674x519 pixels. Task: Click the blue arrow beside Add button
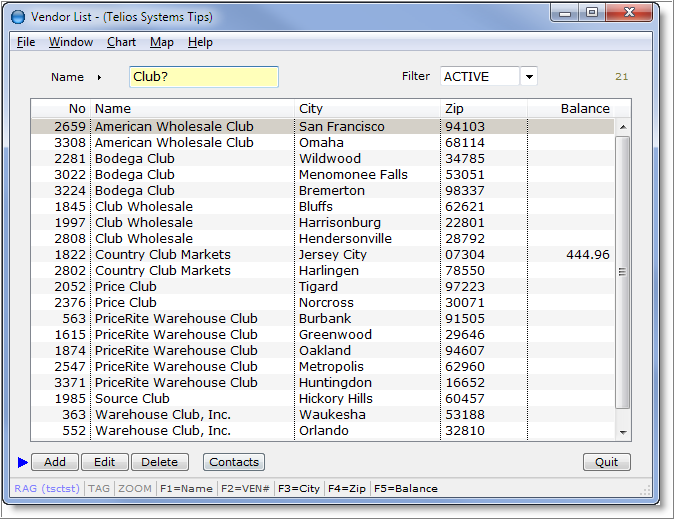click(23, 462)
